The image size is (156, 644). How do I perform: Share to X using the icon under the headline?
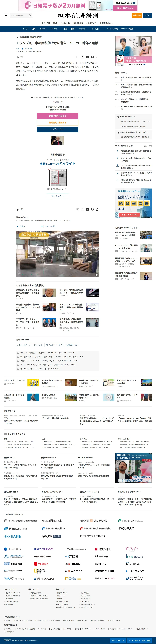tap(87, 57)
